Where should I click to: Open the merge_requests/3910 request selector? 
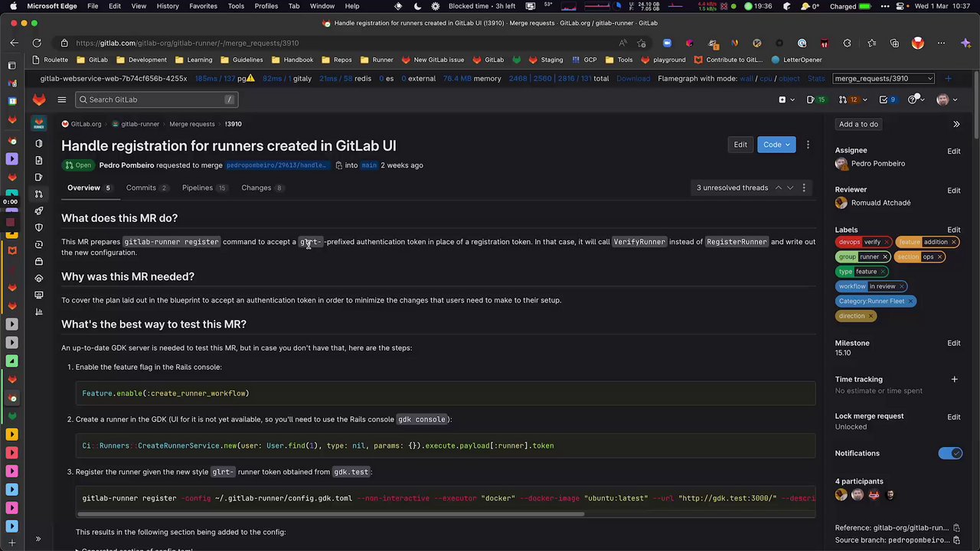click(884, 79)
